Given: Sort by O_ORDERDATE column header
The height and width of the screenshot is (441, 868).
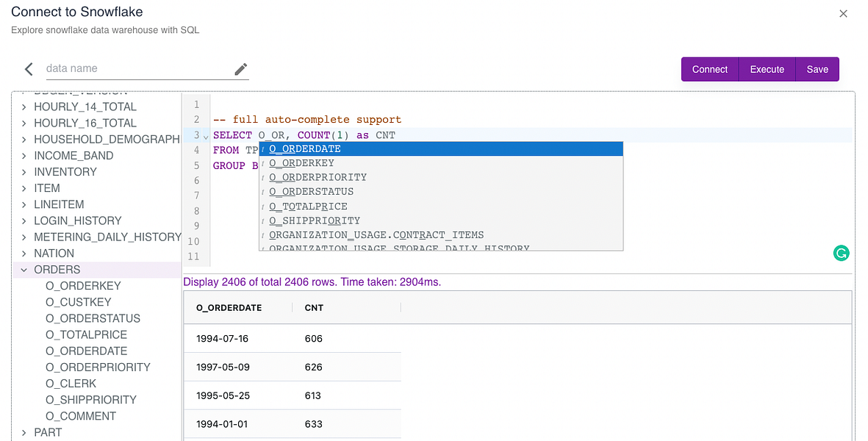Looking at the screenshot, I should [229, 308].
